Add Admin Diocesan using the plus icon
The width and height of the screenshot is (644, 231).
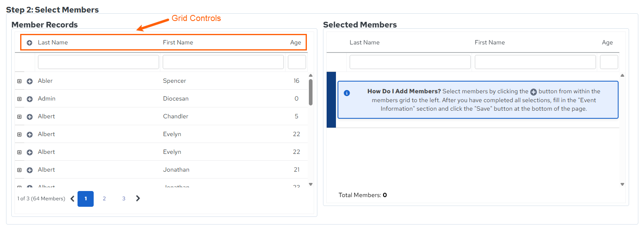coord(29,99)
